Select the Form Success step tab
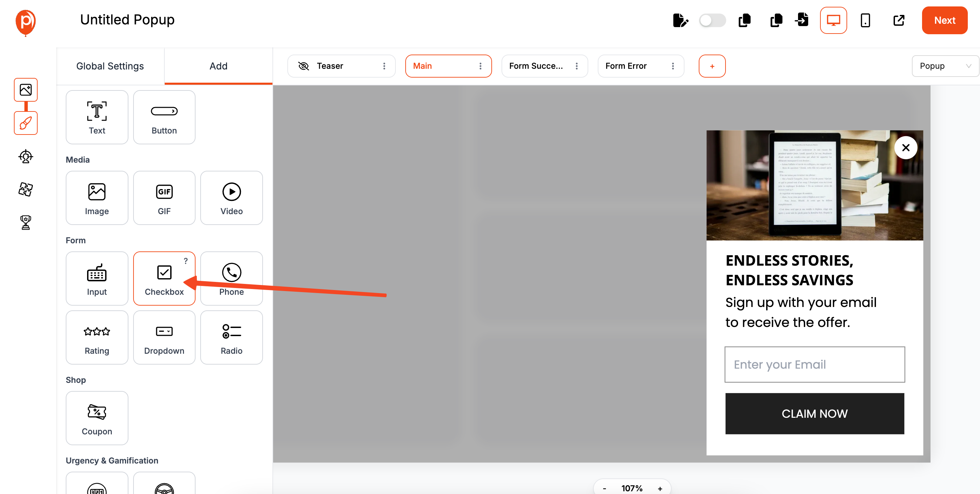This screenshot has height=494, width=980. pos(545,66)
